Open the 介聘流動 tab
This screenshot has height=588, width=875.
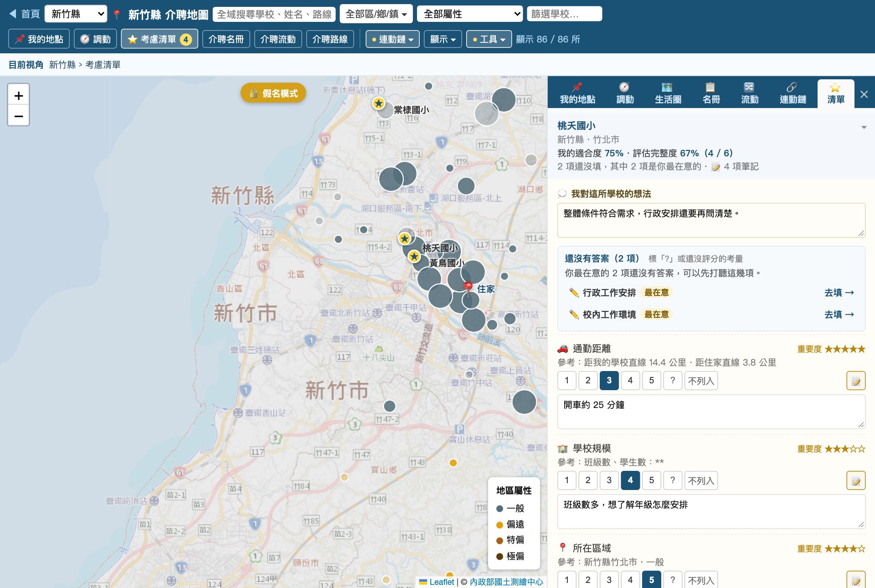278,39
